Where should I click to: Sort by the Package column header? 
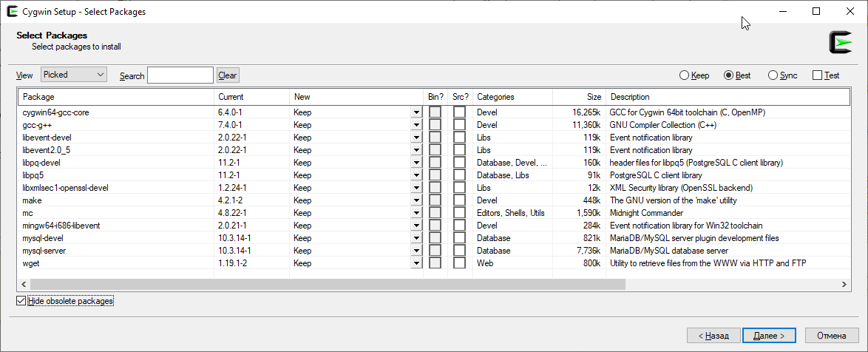click(x=116, y=97)
